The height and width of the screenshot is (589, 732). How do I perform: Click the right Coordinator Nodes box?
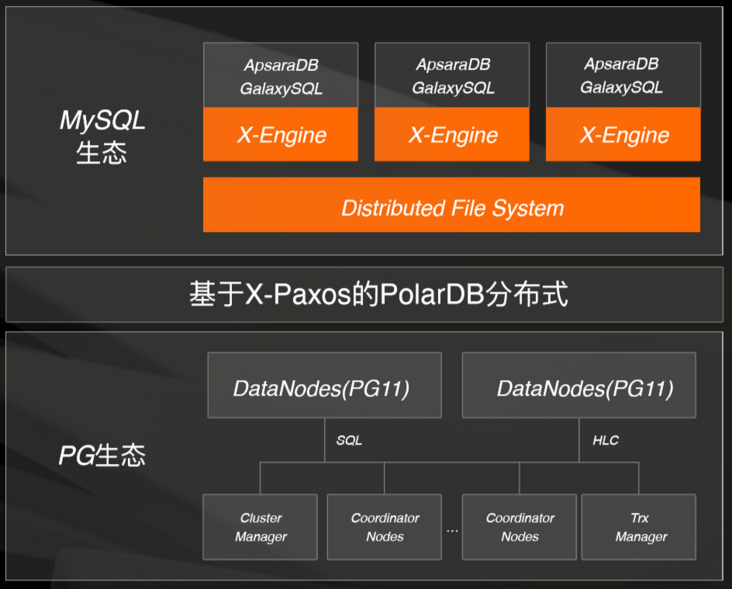[519, 527]
